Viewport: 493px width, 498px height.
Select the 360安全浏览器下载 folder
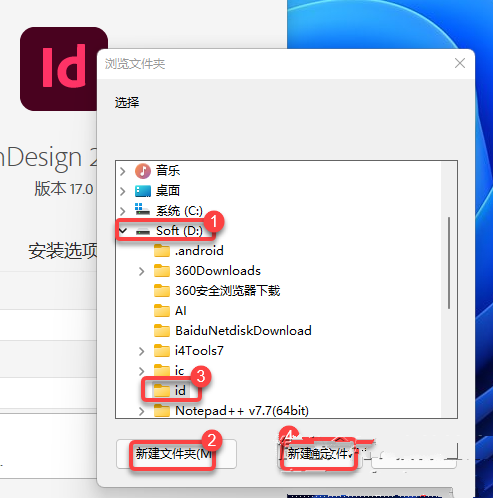tap(217, 291)
